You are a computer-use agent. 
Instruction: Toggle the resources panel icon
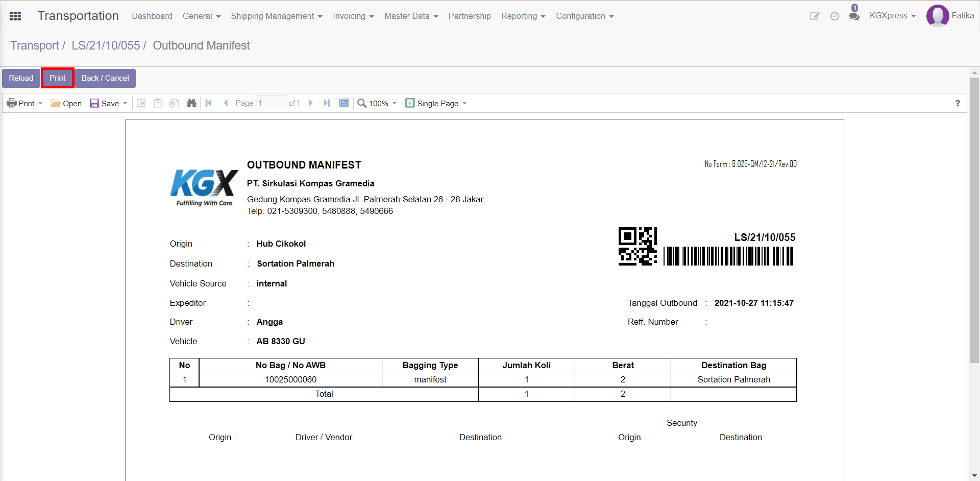pos(174,103)
